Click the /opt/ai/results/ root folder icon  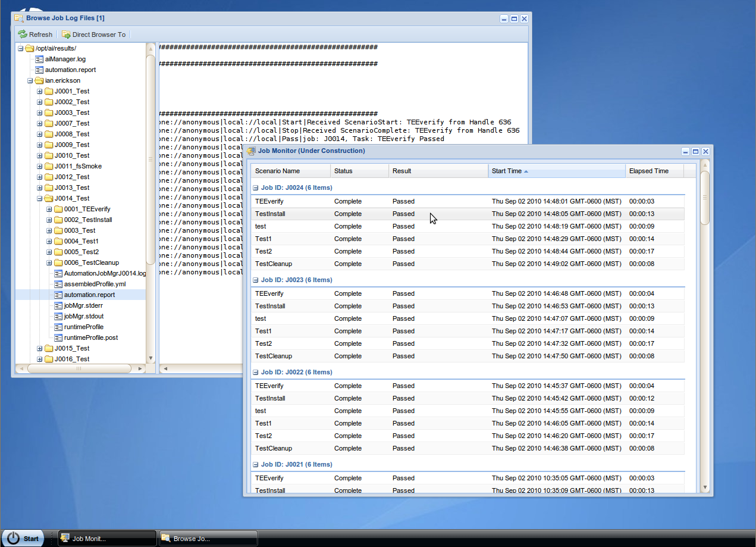[x=30, y=48]
